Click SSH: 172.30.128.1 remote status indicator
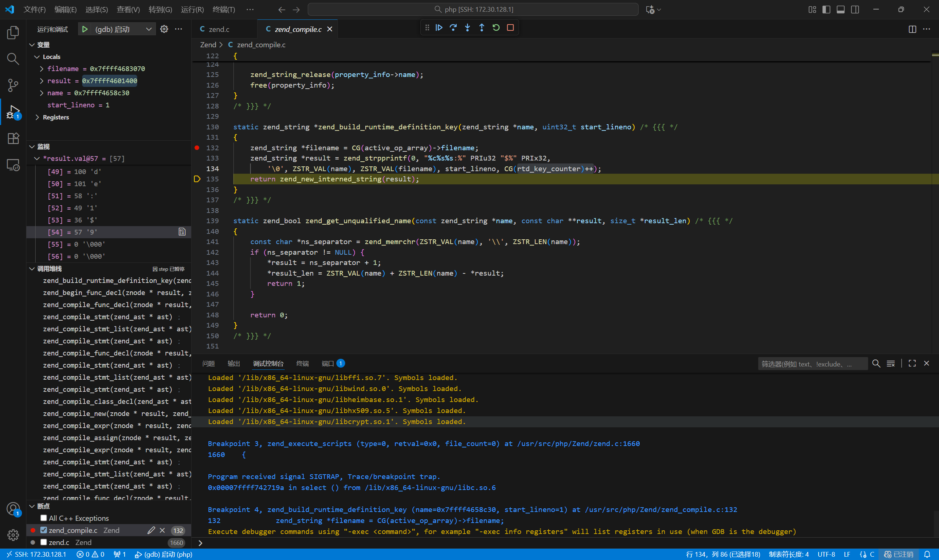The width and height of the screenshot is (939, 560). [36, 554]
